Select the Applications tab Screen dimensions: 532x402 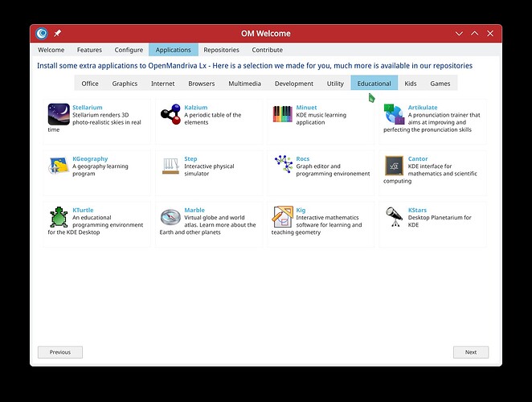[x=174, y=50]
